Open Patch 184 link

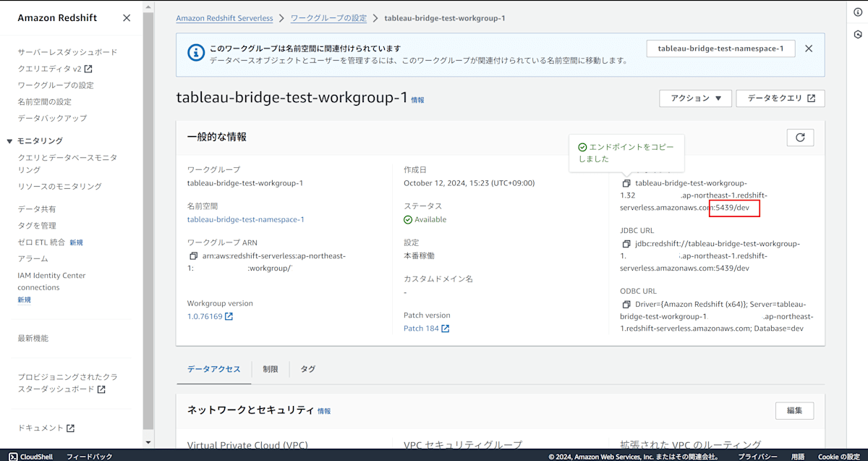point(427,329)
